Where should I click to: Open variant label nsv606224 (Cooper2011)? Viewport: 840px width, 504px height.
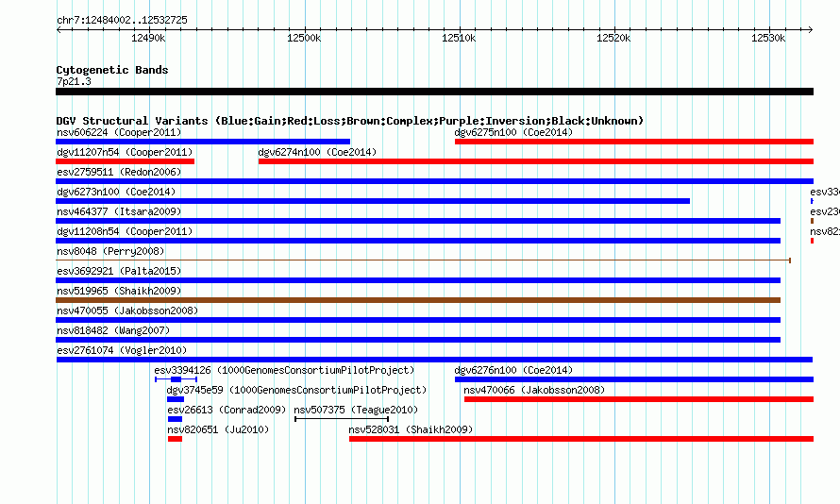point(119,132)
